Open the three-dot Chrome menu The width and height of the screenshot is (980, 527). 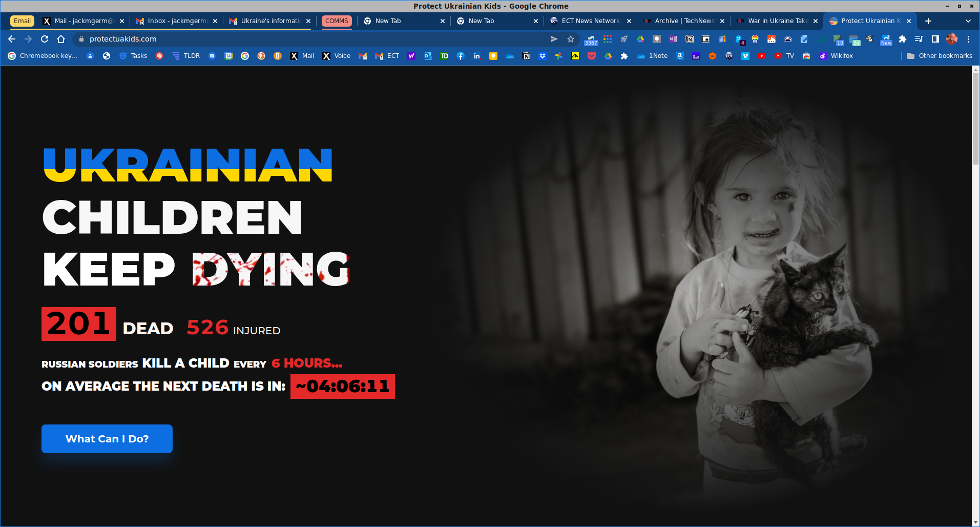tap(969, 39)
